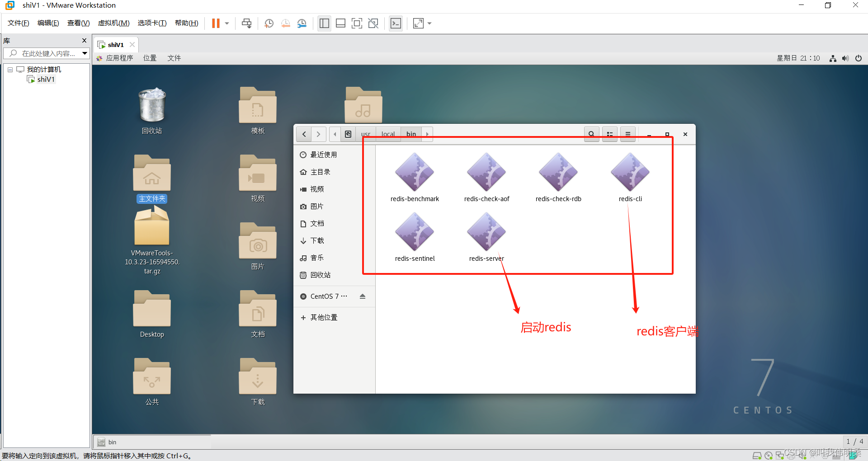Go back in file manager
This screenshot has height=461, width=868.
(x=304, y=134)
